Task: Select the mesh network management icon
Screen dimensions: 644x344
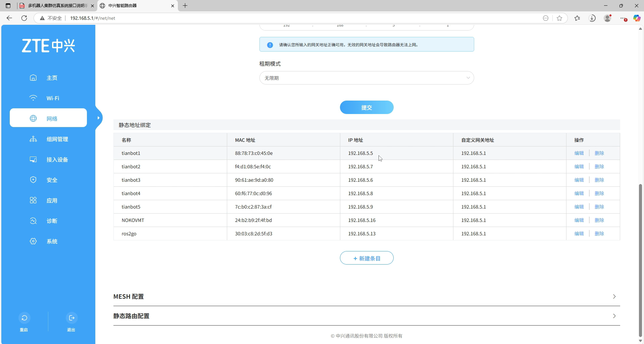Action: tap(33, 139)
